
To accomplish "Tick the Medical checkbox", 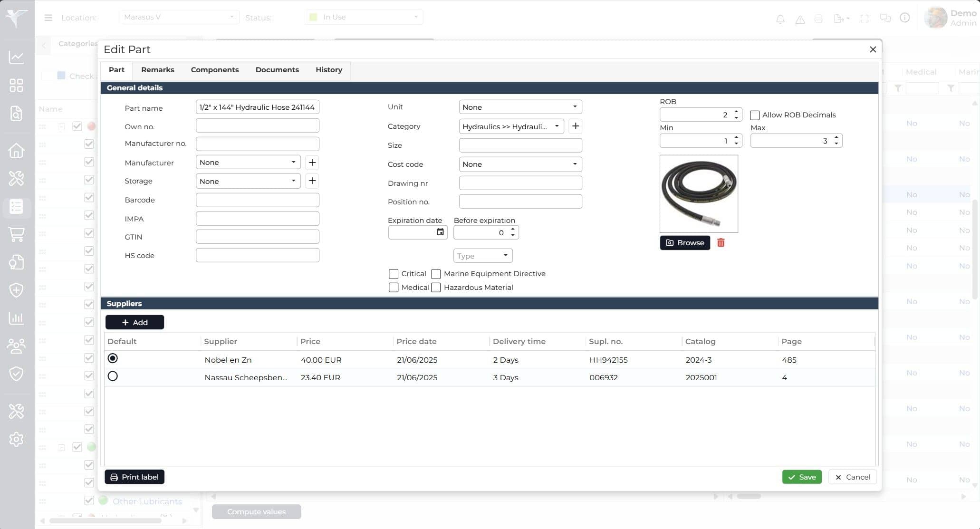I will point(393,288).
